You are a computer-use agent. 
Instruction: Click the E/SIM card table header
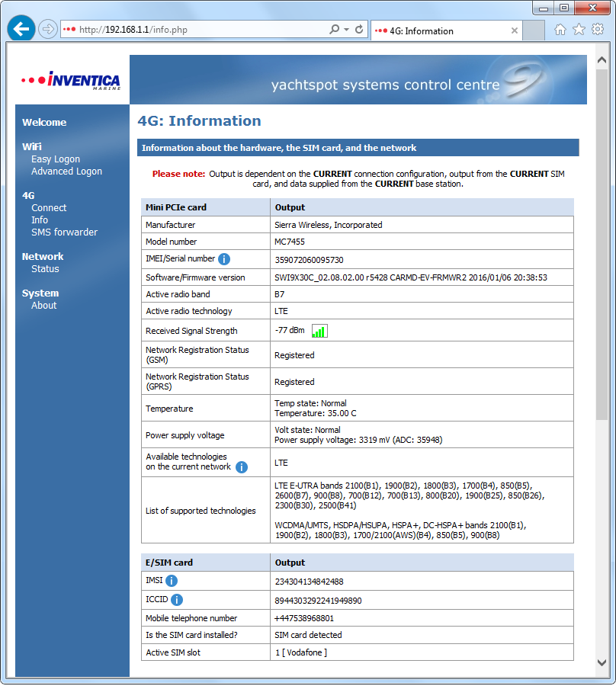169,563
